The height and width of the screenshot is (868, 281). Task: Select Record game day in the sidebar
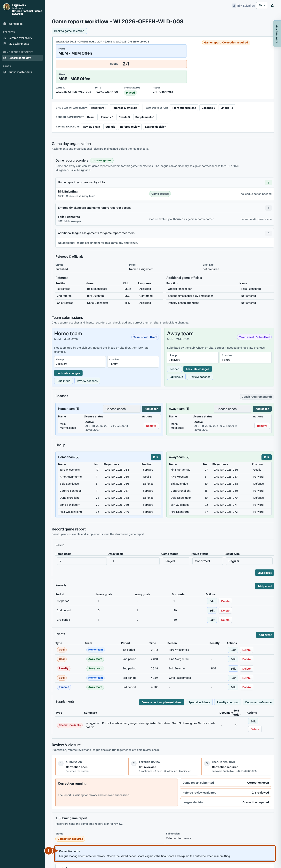tap(22, 58)
